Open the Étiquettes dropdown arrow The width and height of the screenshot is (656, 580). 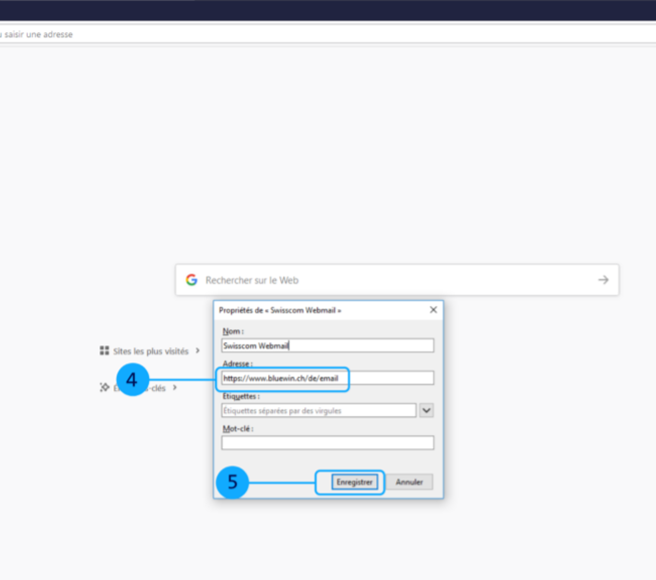tap(427, 410)
